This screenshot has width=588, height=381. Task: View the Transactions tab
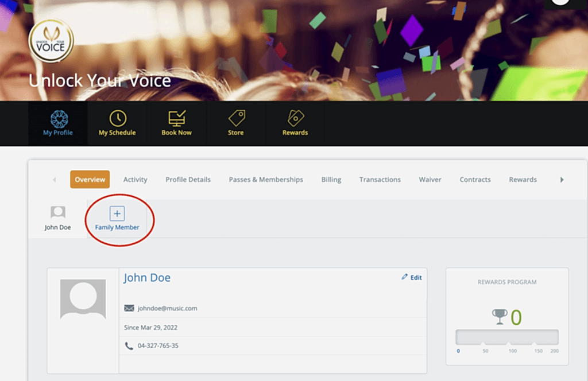click(x=380, y=180)
